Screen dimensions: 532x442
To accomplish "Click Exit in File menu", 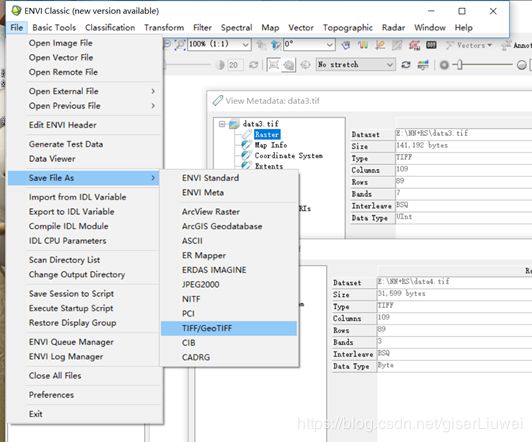I will [x=84, y=414].
